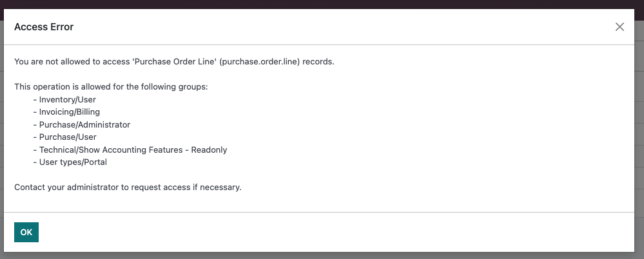Image resolution: width=644 pixels, height=259 pixels.
Task: Click the dimmed backdrop below the dialog
Action: (x=322, y=255)
